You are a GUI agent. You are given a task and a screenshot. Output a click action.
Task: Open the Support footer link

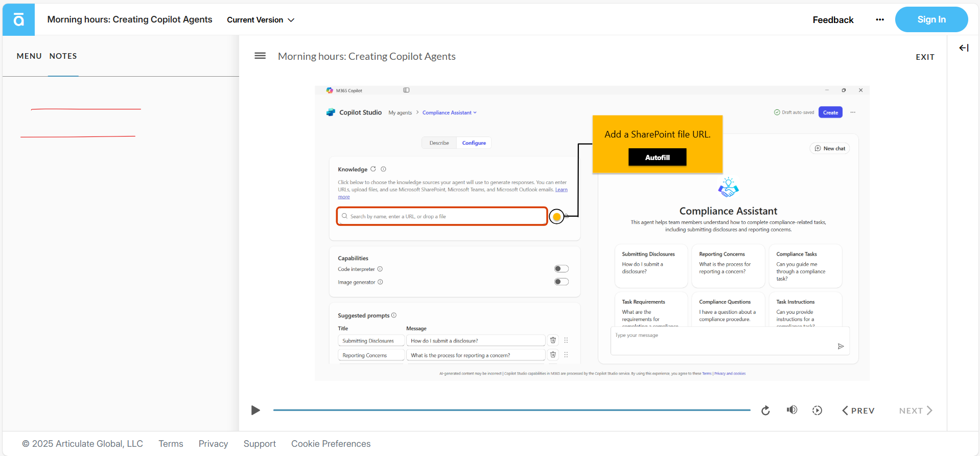click(x=260, y=444)
